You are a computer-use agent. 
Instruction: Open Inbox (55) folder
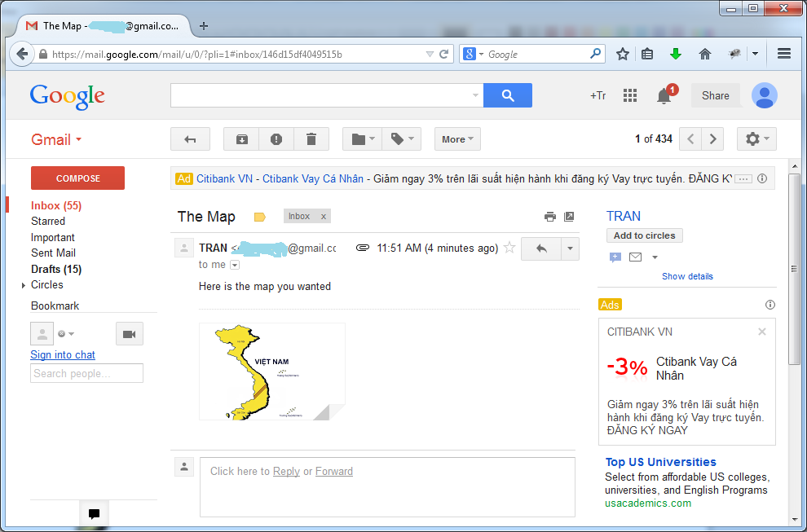pos(56,206)
